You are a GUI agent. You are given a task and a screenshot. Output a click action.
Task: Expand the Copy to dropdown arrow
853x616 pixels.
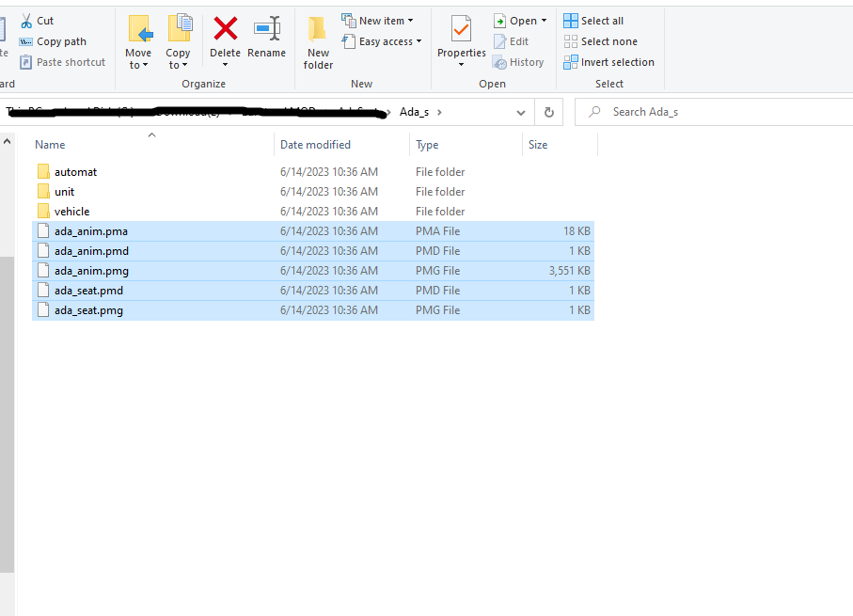coord(184,65)
